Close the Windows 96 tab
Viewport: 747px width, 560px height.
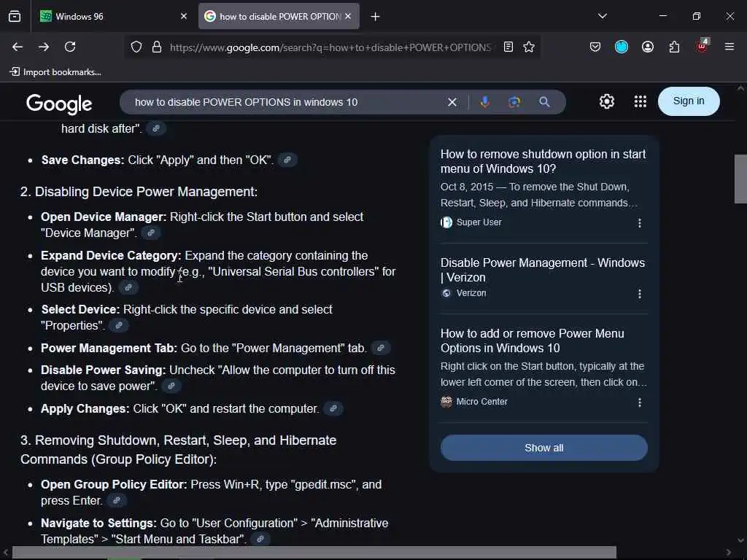coord(184,16)
